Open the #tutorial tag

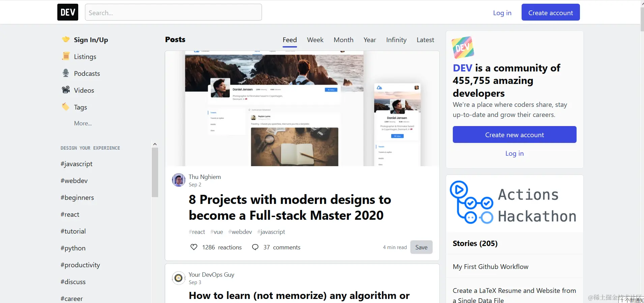73,231
